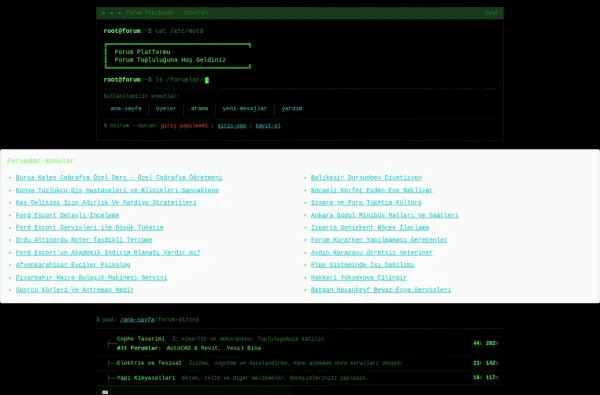This screenshot has height=395, width=600.
Task: Open the AutoCAD & Revit subforum
Action: tap(193, 348)
